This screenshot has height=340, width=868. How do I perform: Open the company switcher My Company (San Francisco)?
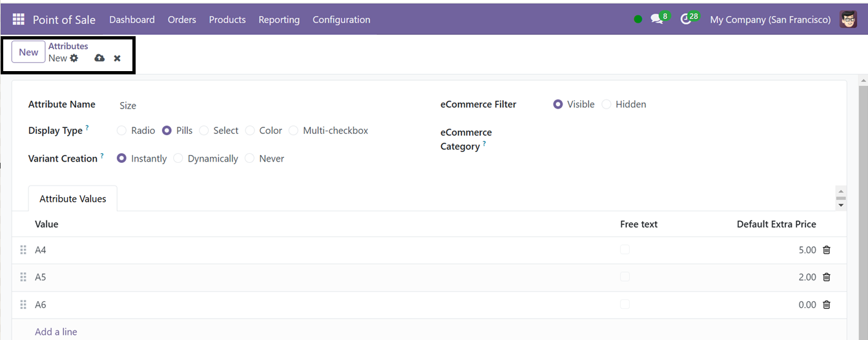pos(770,19)
